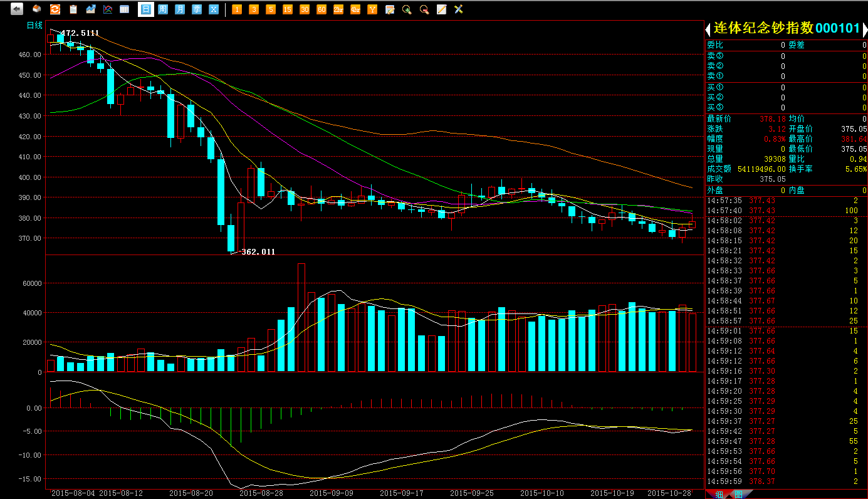This screenshot has width=868, height=499.
Task: Open the crossed tools settings icon
Action: click(458, 9)
